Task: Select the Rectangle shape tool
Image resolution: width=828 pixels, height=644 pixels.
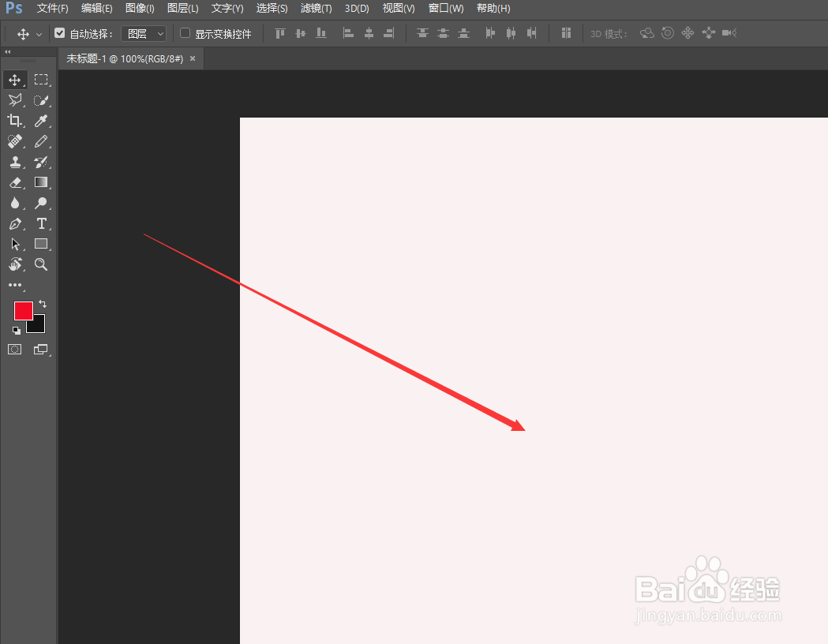Action: tap(41, 244)
